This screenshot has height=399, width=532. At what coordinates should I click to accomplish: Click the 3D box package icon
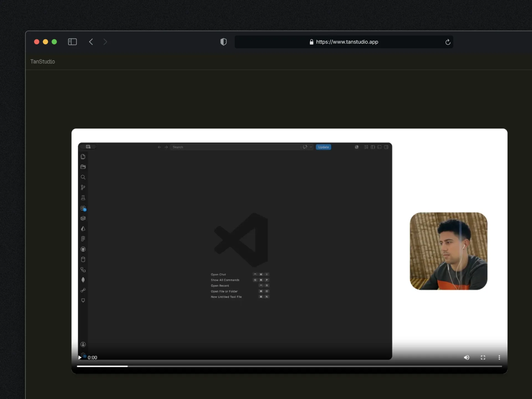(83, 218)
